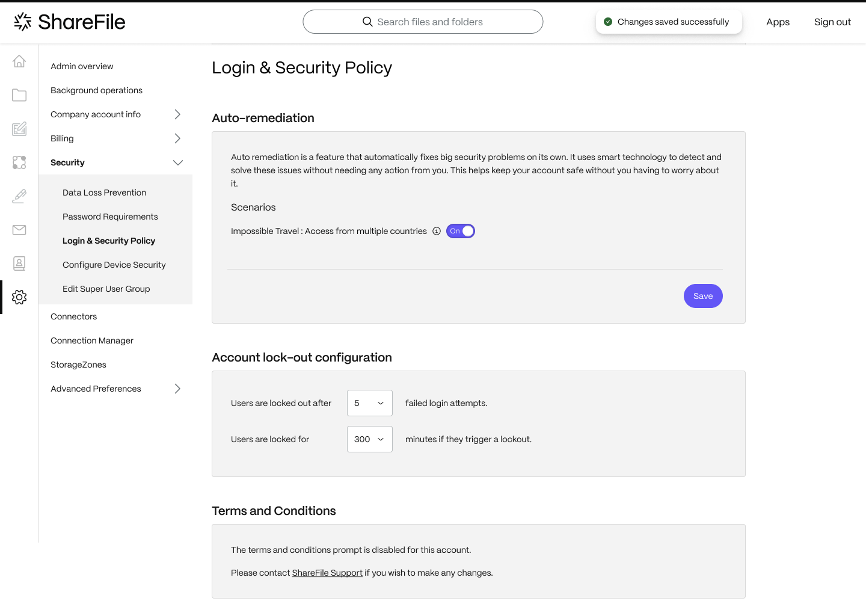The width and height of the screenshot is (866, 616).
Task: Open the workflows icon in the sidebar
Action: [x=19, y=162]
